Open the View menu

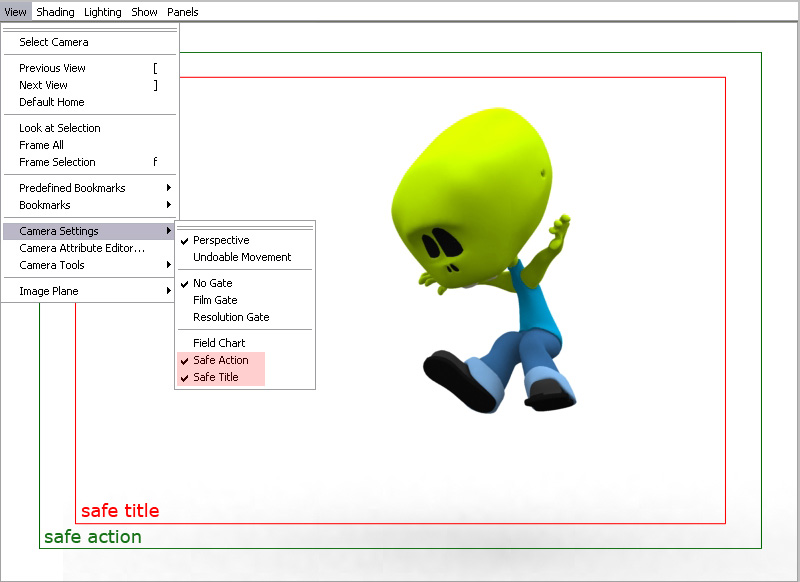tap(15, 12)
